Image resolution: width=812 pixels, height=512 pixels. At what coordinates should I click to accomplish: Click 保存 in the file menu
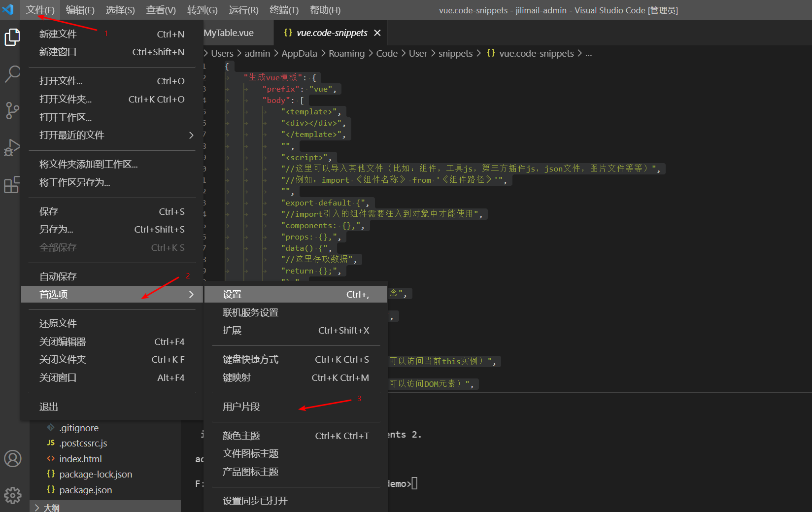(x=112, y=211)
